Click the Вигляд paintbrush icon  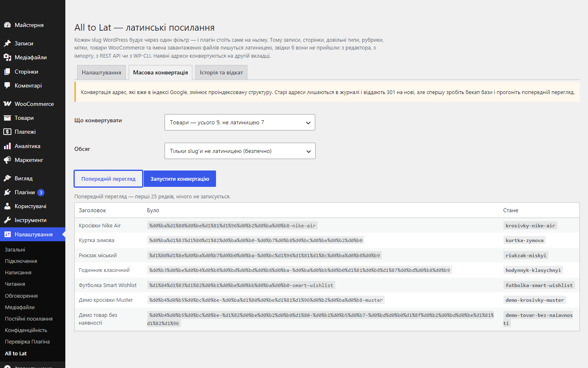pos(7,178)
